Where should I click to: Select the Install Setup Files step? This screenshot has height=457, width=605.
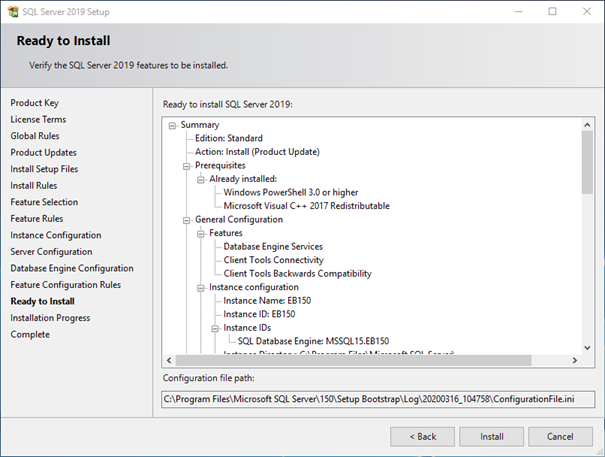pyautogui.click(x=44, y=169)
